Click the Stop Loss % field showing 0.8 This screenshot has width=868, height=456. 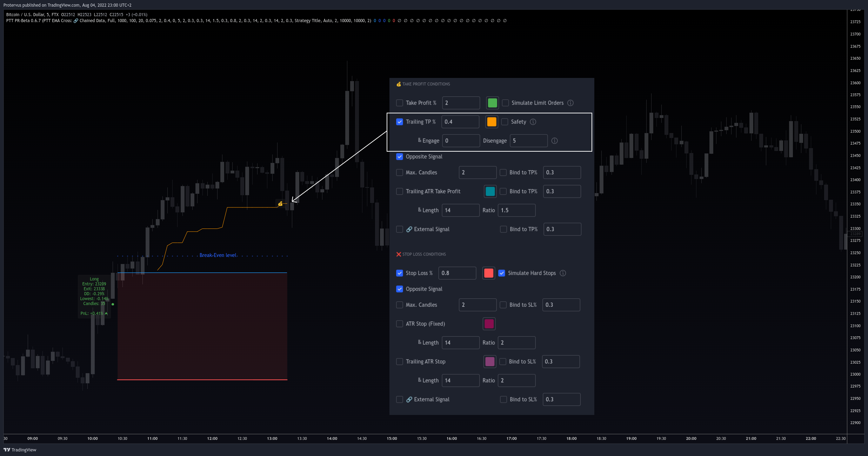[x=457, y=273]
